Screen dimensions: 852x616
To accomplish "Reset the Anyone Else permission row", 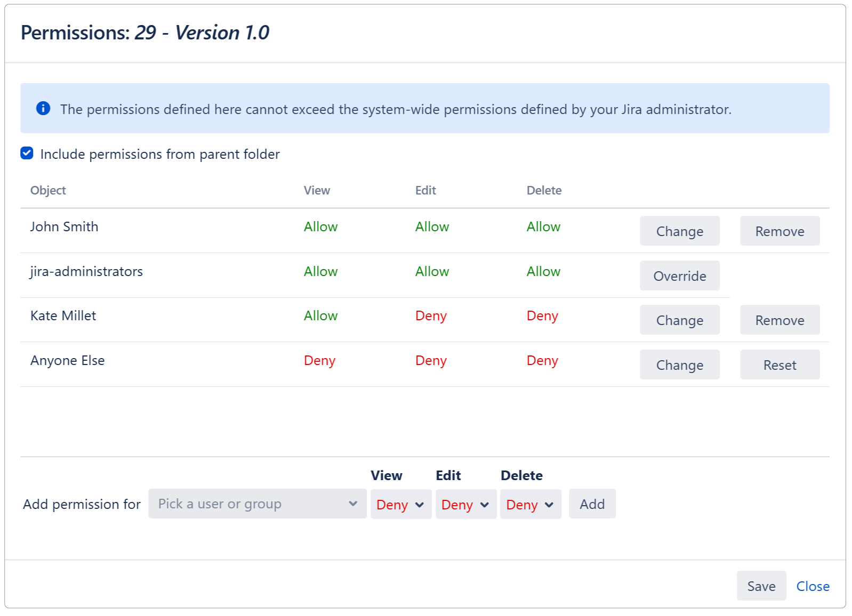I will pos(779,364).
